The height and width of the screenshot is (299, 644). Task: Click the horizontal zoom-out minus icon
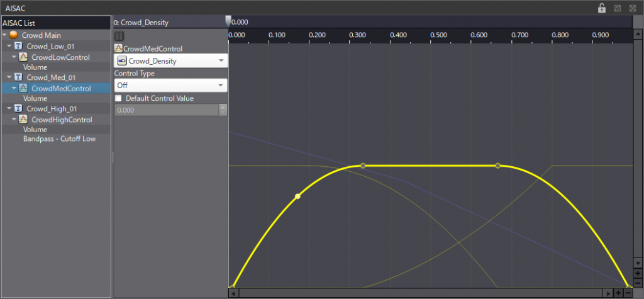[628, 293]
